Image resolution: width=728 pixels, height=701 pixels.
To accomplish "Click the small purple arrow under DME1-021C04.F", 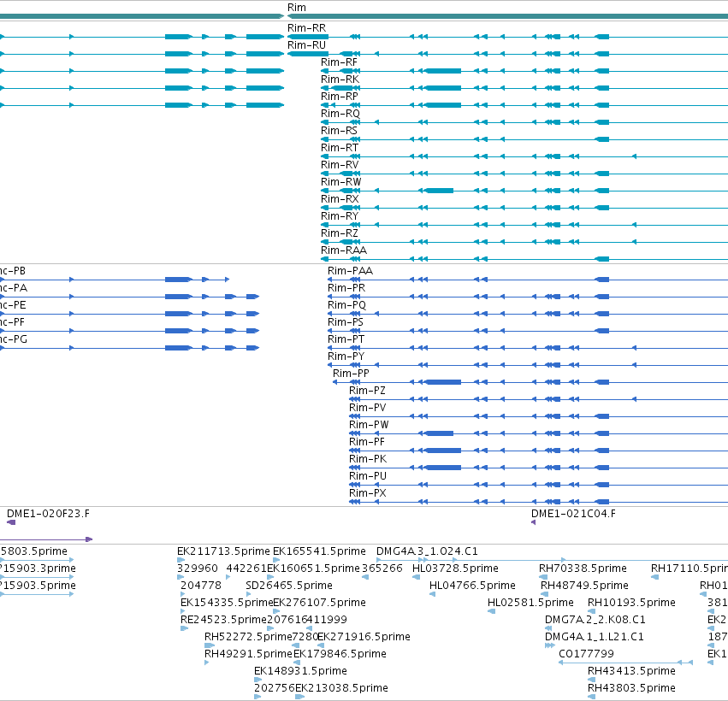I will (x=534, y=522).
